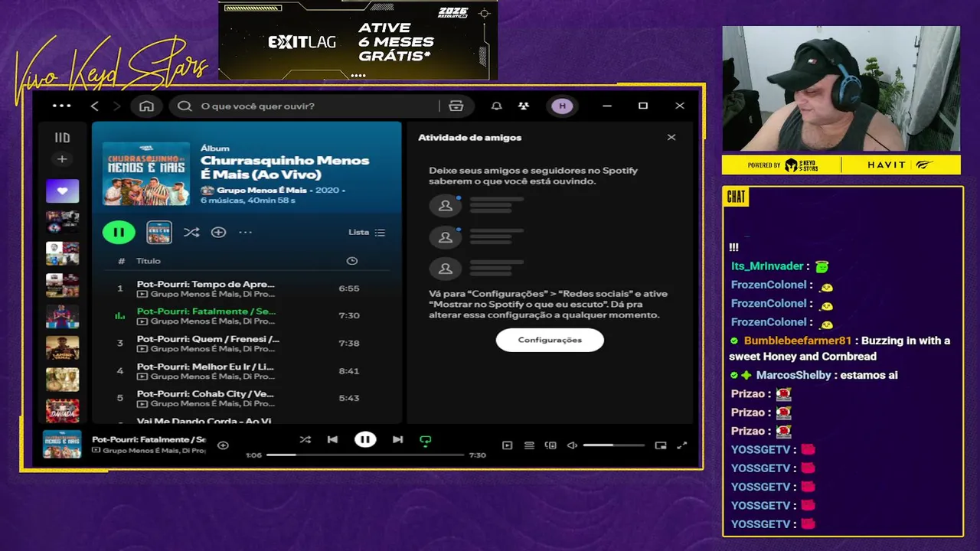Click chat username 'Bumblebeefarmer81'
This screenshot has height=551, width=980.
pyautogui.click(x=797, y=341)
